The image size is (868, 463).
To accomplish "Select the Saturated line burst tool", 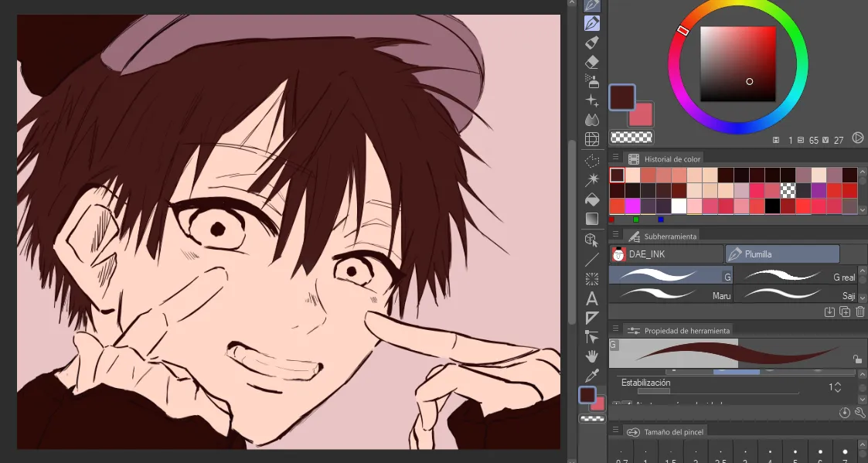I will (x=592, y=278).
